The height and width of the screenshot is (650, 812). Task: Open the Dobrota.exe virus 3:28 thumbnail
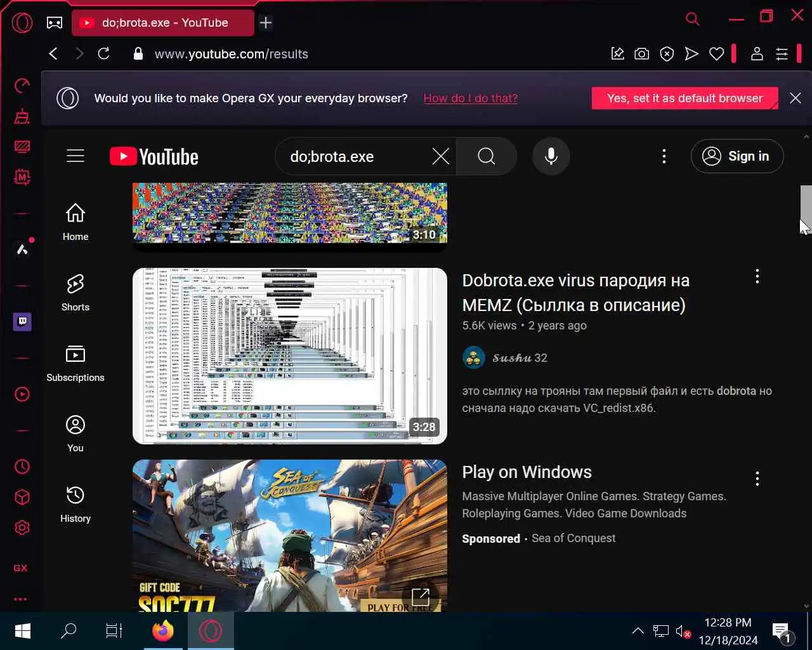(290, 356)
